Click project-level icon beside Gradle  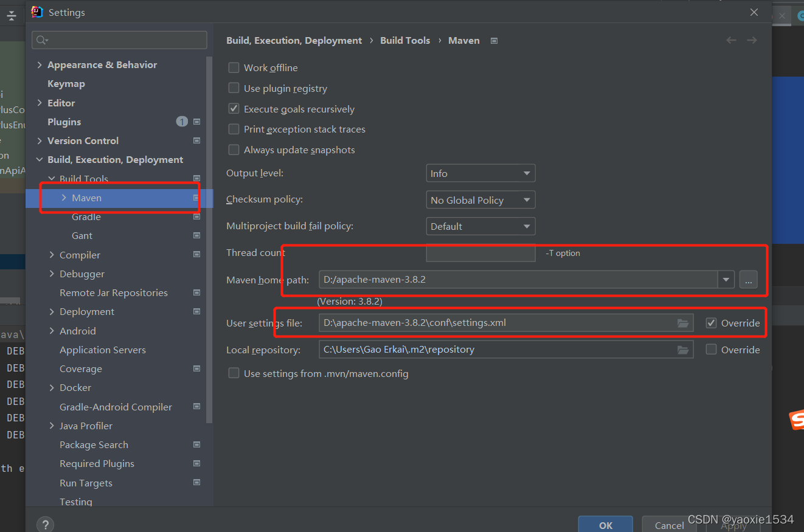(x=196, y=216)
